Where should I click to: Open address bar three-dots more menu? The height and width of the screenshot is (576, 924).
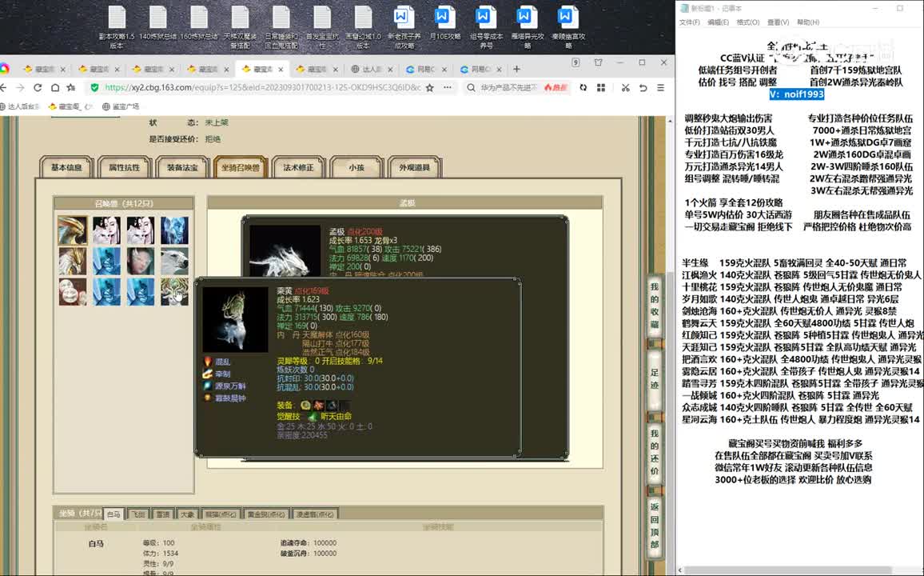point(448,87)
